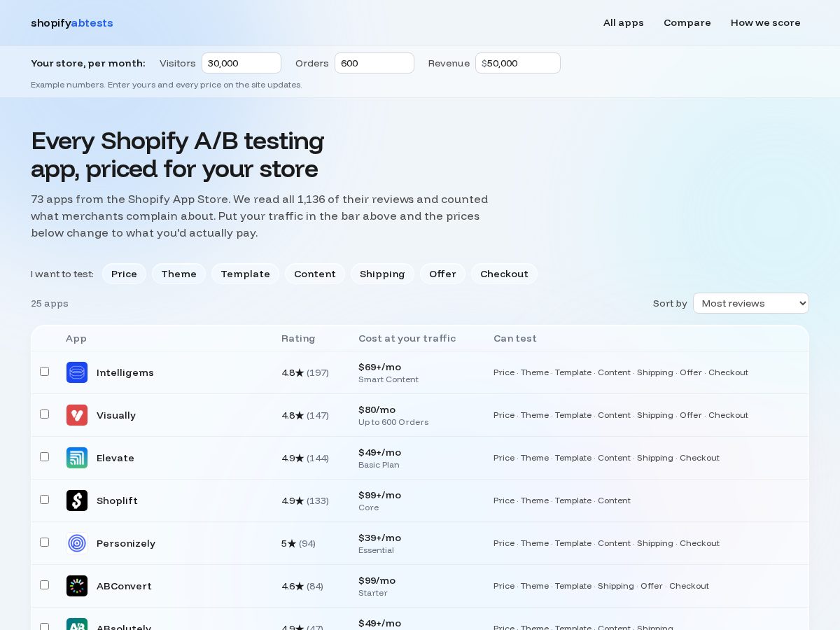Click the Elevate app icon
Viewport: 840px width, 630px height.
tap(77, 458)
